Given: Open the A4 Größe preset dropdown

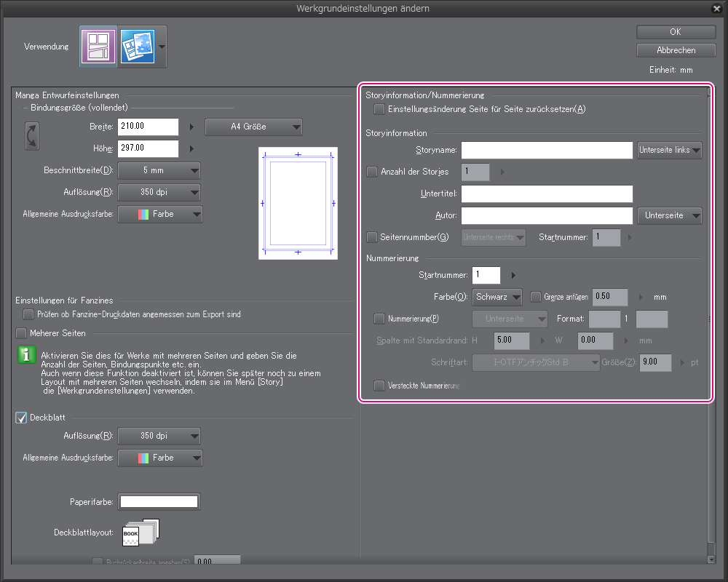Looking at the screenshot, I should [253, 127].
